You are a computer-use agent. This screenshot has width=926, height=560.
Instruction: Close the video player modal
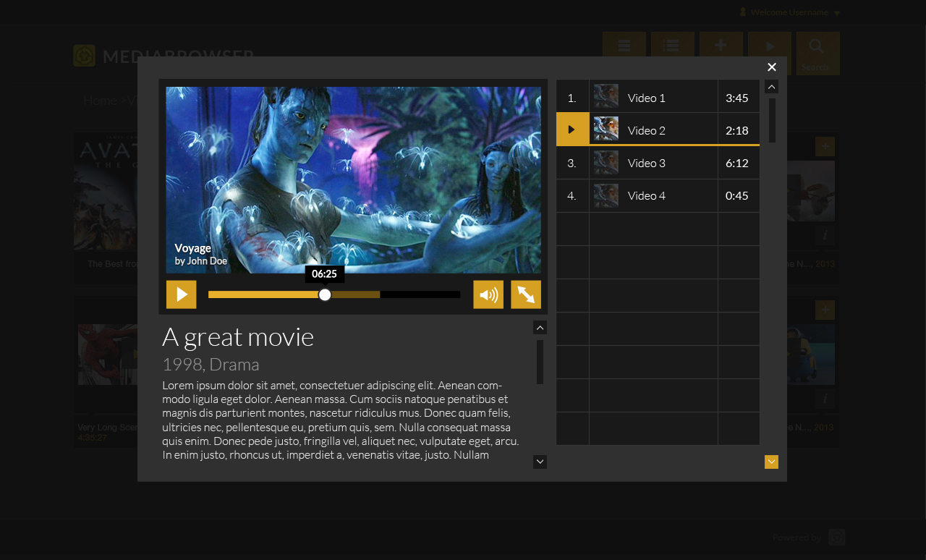[x=772, y=67]
